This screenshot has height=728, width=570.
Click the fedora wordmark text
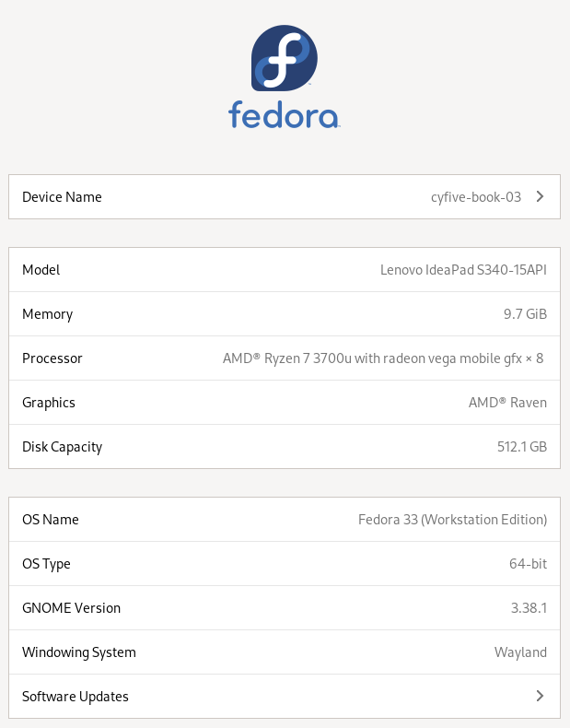pyautogui.click(x=285, y=114)
